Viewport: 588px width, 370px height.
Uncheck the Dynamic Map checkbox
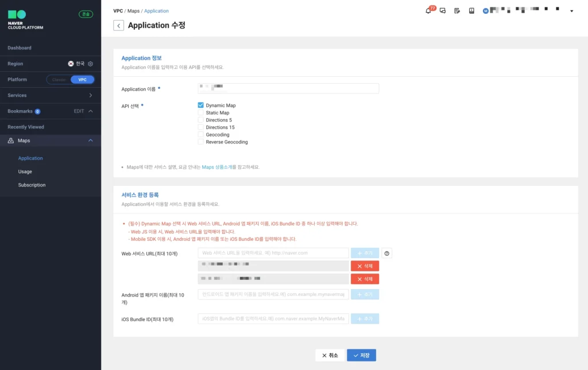tap(201, 105)
